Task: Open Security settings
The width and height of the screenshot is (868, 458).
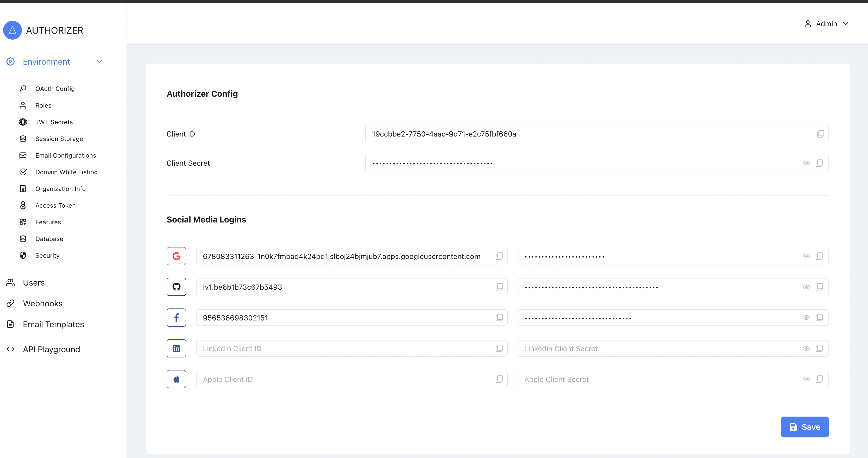Action: coord(47,256)
